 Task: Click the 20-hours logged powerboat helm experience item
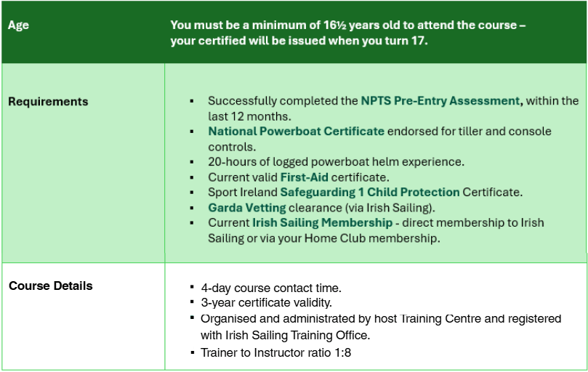point(336,161)
